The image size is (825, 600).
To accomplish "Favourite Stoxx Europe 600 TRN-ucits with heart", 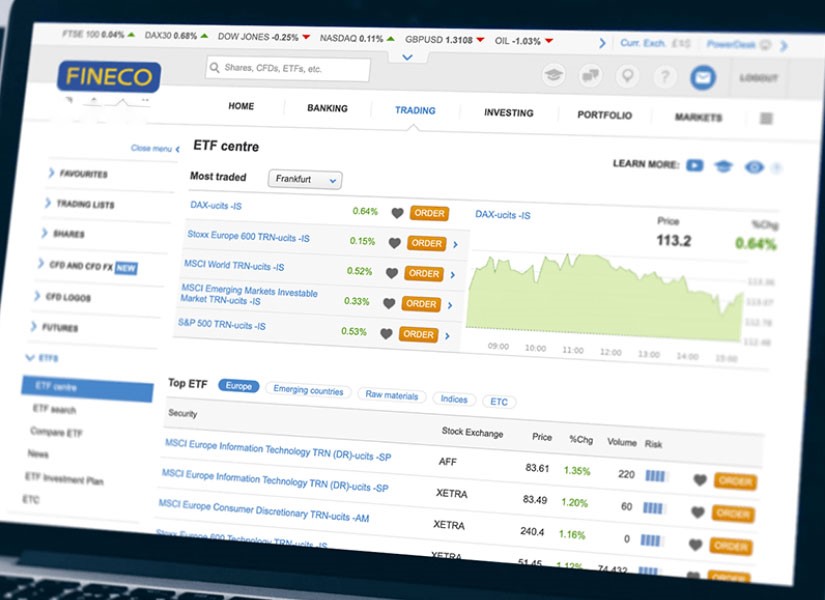I will [395, 243].
